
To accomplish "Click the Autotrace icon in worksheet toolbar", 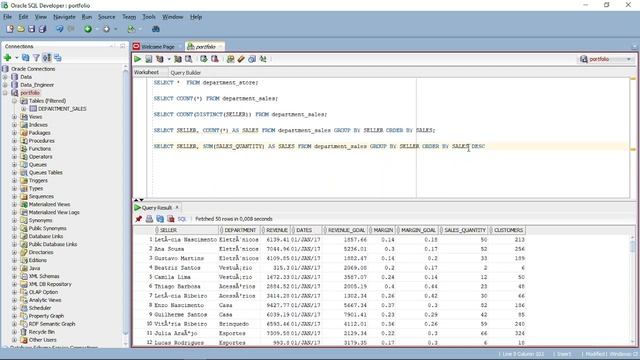I will (x=178, y=59).
